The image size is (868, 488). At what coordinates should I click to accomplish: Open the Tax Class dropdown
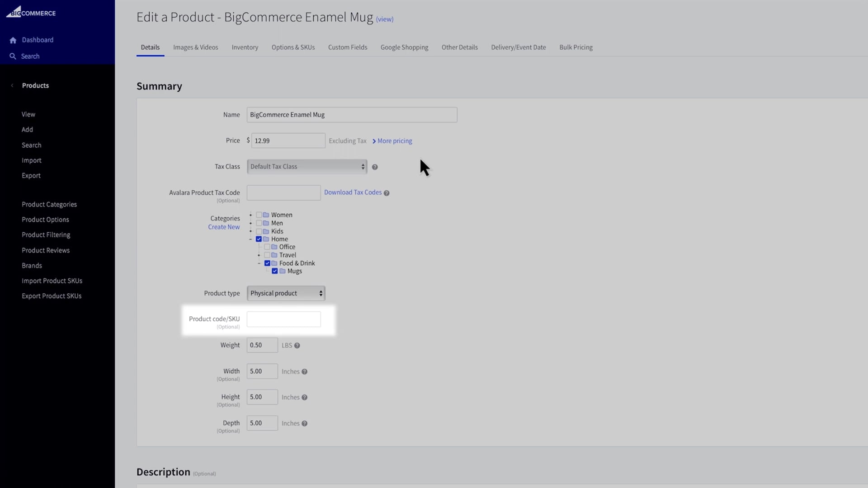click(x=307, y=167)
